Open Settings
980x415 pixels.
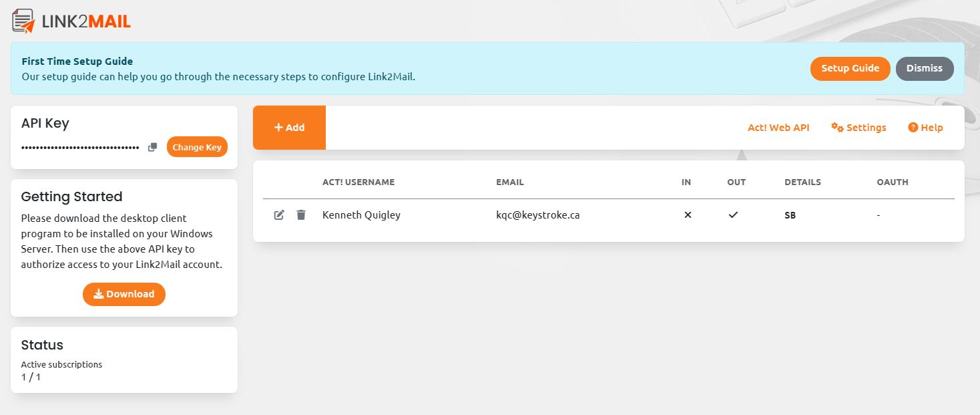(859, 128)
